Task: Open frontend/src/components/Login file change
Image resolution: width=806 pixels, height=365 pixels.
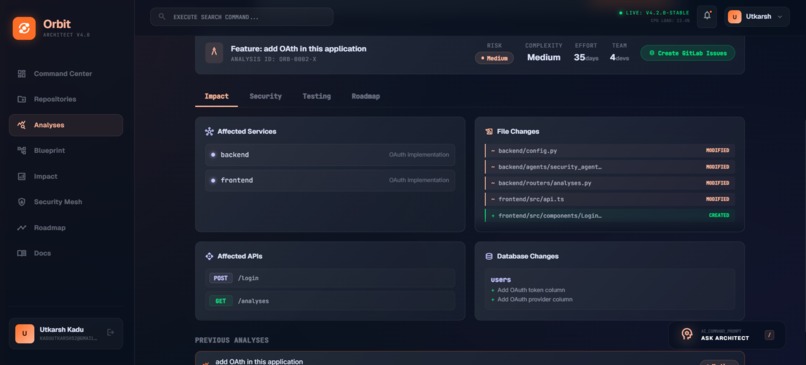Action: pyautogui.click(x=610, y=215)
